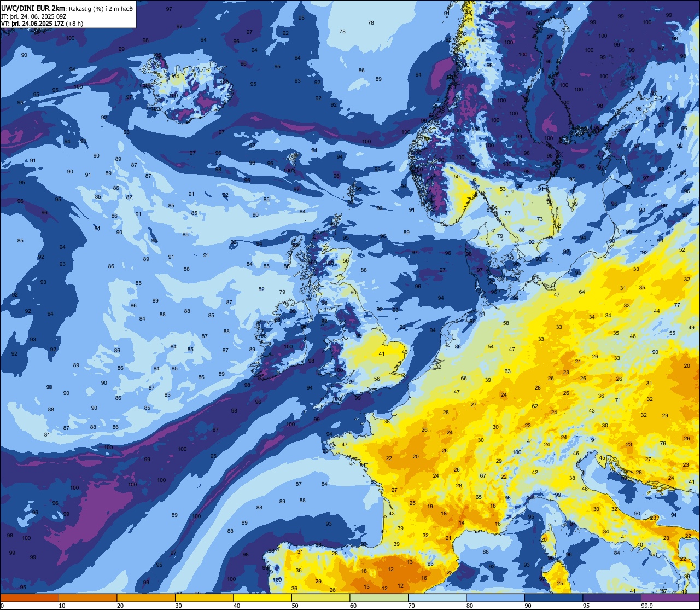Click the humidity value "62" on the map
Viewport: 700px width, 610px height.
(535, 406)
